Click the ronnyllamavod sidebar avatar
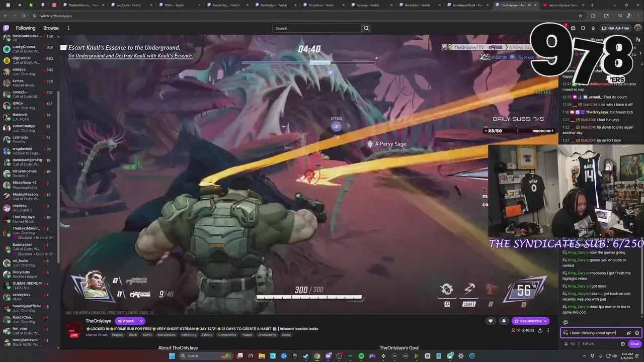 pyautogui.click(x=7, y=342)
